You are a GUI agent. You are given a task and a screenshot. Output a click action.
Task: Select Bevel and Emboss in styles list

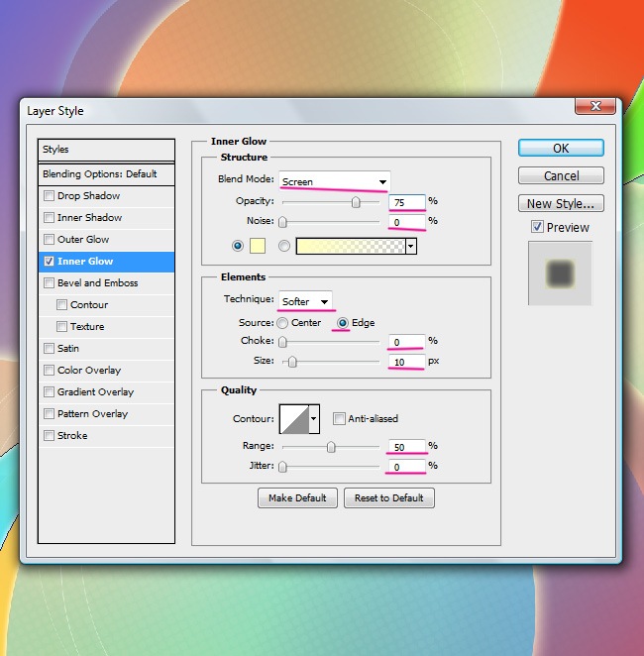tap(97, 283)
